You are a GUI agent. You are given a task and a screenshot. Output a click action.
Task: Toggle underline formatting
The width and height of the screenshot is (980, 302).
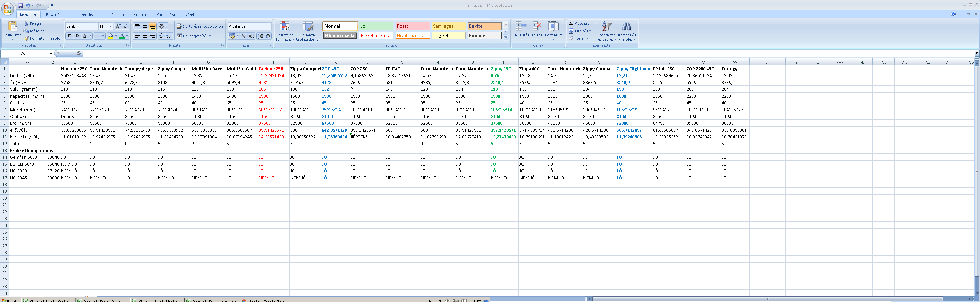pyautogui.click(x=85, y=36)
